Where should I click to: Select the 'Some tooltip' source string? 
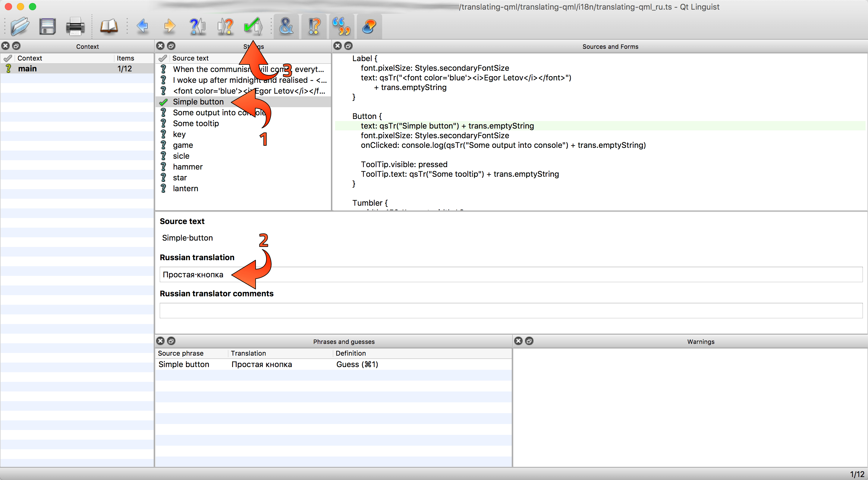click(196, 123)
